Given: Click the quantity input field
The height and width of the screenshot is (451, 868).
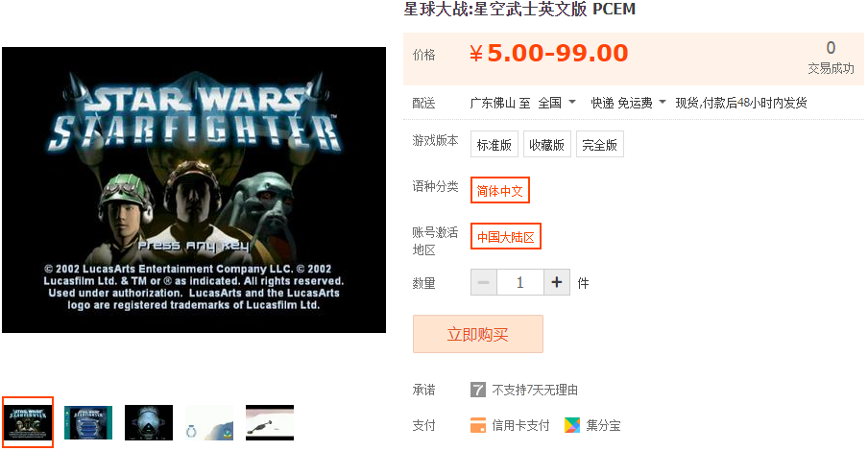Looking at the screenshot, I should point(519,283).
